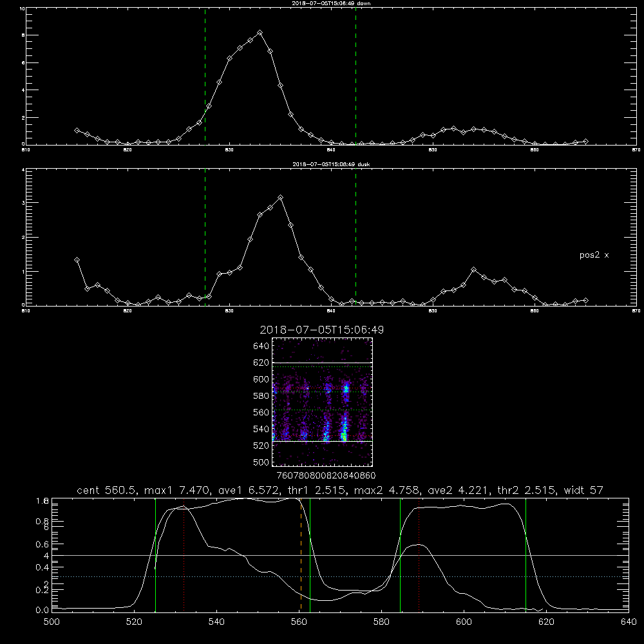Select the timestamp title above the spectral image
The width and height of the screenshot is (644, 644).
click(x=321, y=330)
